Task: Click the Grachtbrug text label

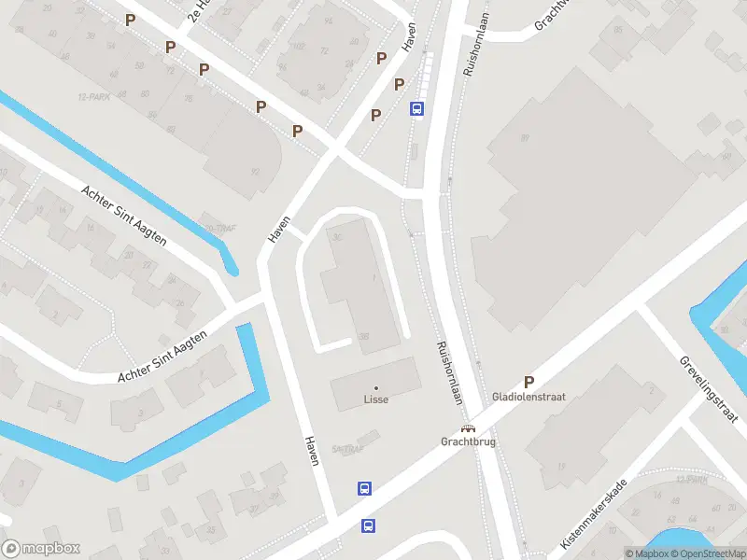Action: coord(468,441)
